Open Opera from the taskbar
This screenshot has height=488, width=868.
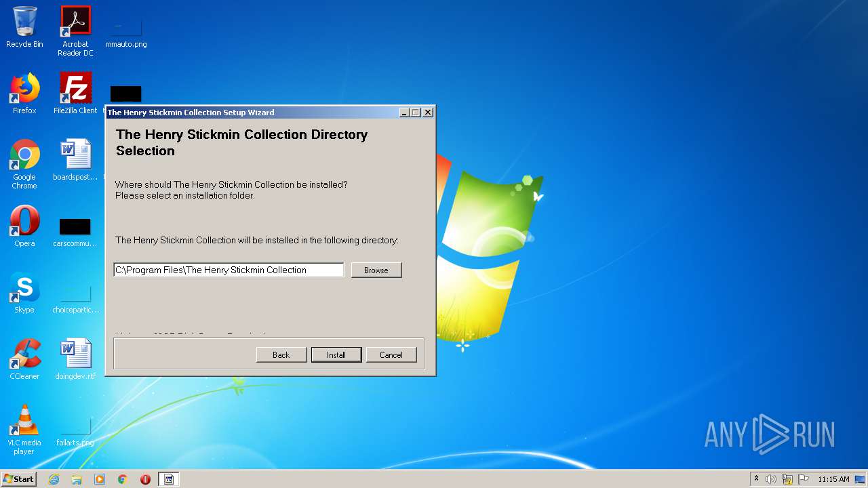pyautogui.click(x=145, y=479)
